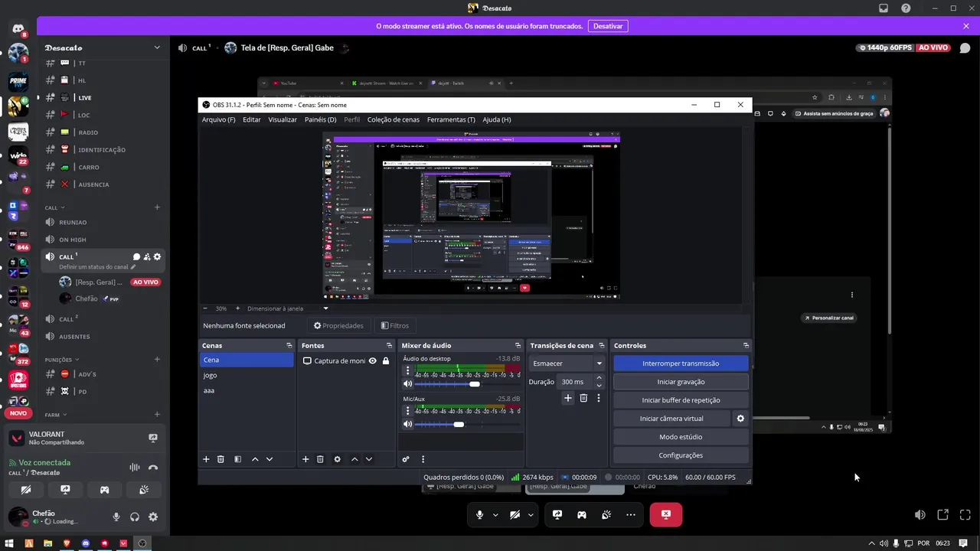Click Iniciar gravação in OBS controls

click(x=681, y=382)
